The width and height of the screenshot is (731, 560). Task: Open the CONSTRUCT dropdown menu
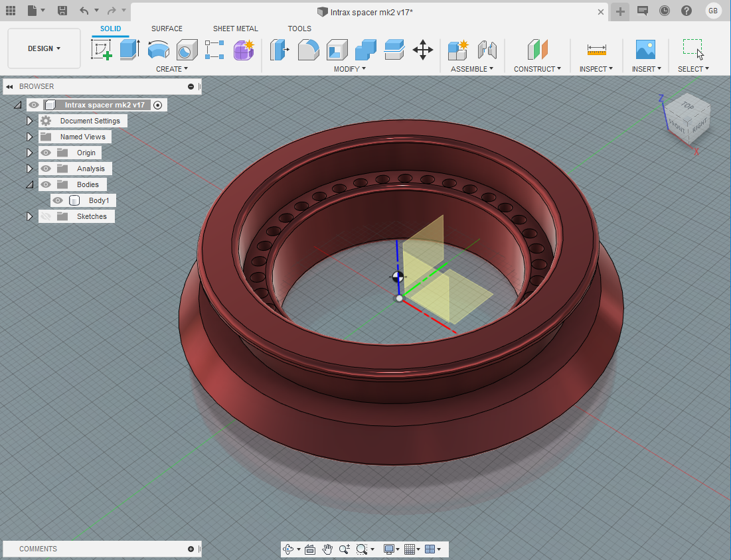pos(537,69)
